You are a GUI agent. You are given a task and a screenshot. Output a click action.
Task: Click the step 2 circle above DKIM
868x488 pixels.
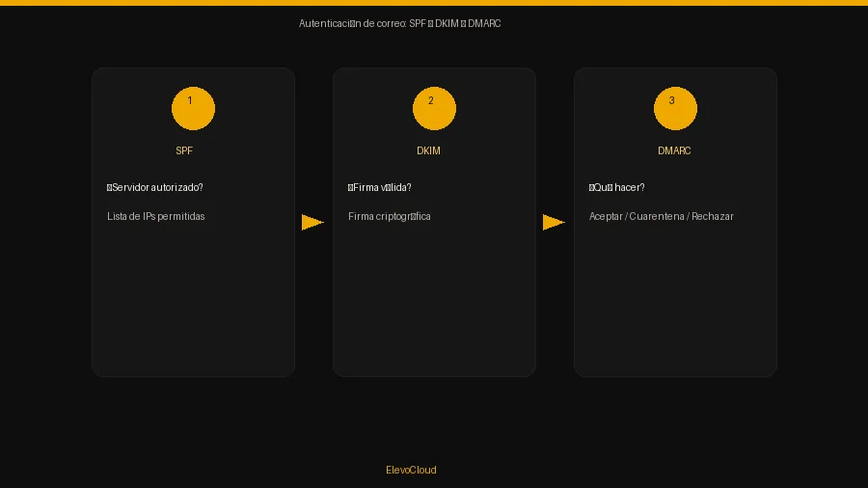coord(434,108)
